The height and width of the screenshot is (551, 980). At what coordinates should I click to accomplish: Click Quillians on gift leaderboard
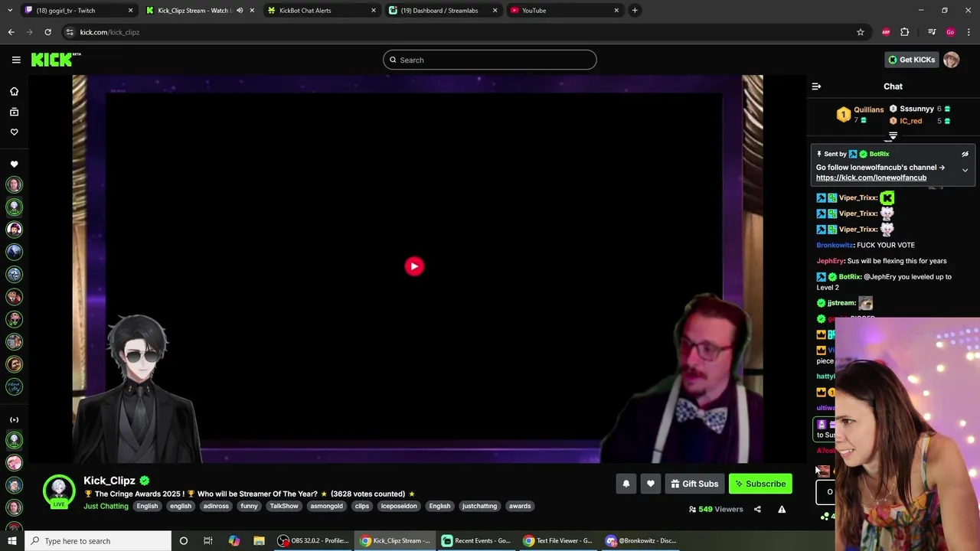point(868,109)
